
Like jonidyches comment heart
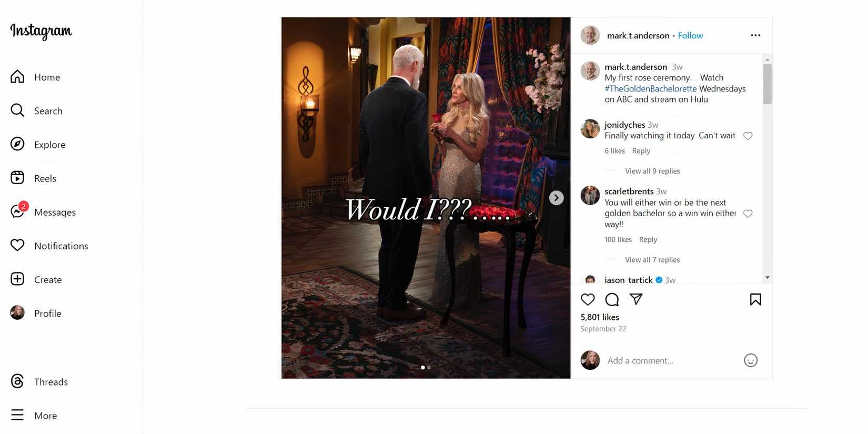point(748,136)
